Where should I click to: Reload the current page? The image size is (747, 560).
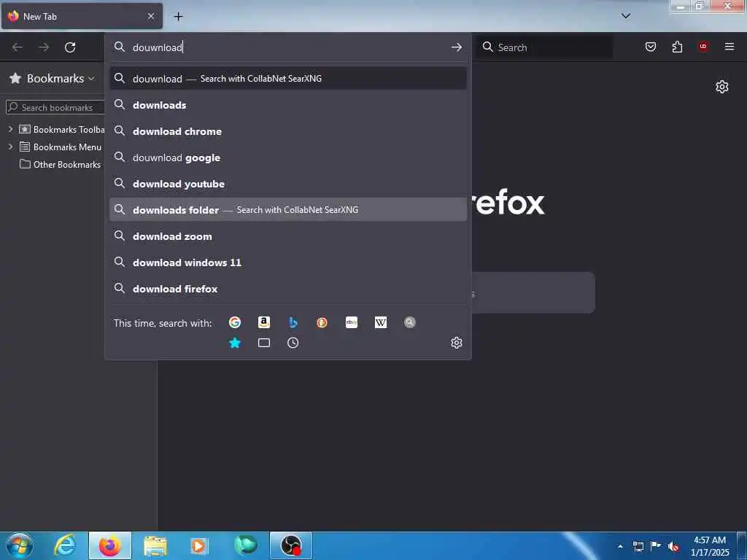[x=70, y=47]
